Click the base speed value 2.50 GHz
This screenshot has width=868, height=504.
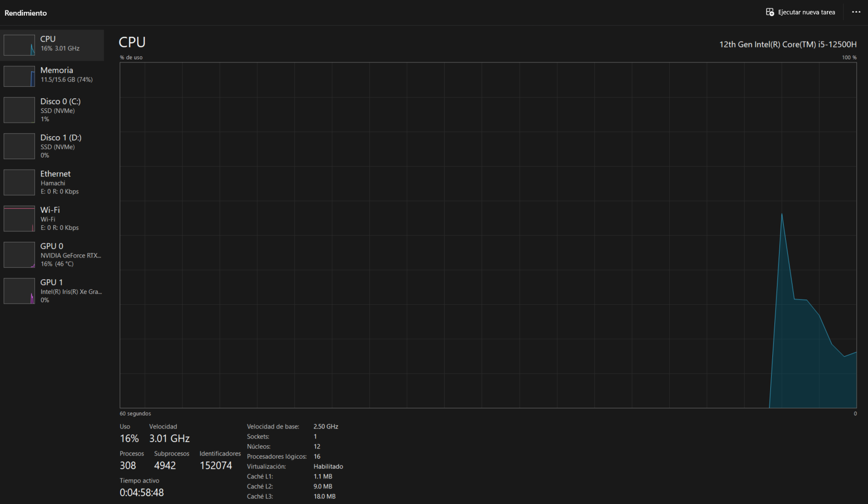[x=326, y=427]
